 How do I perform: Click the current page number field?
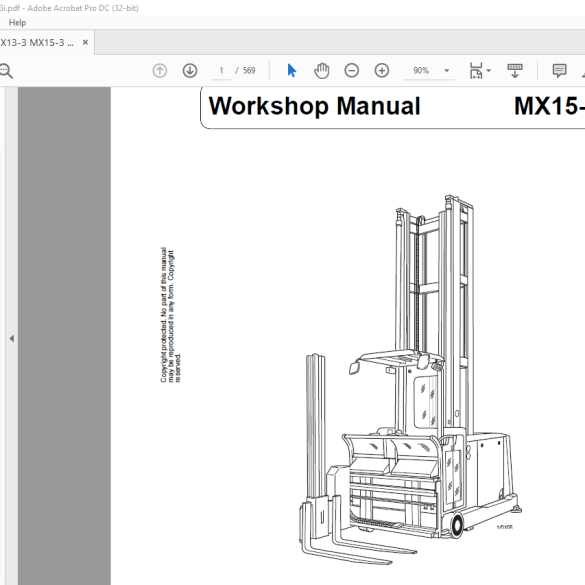[221, 71]
